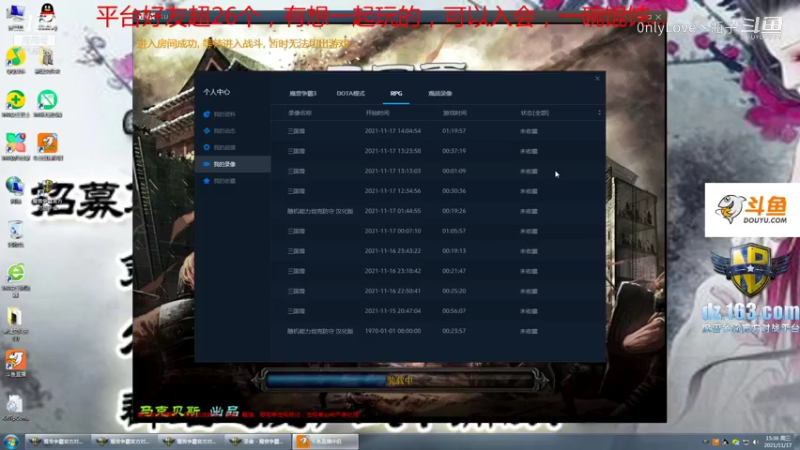Switch to the 观战录像 tab
Screen dimensions: 800x450
coord(440,93)
